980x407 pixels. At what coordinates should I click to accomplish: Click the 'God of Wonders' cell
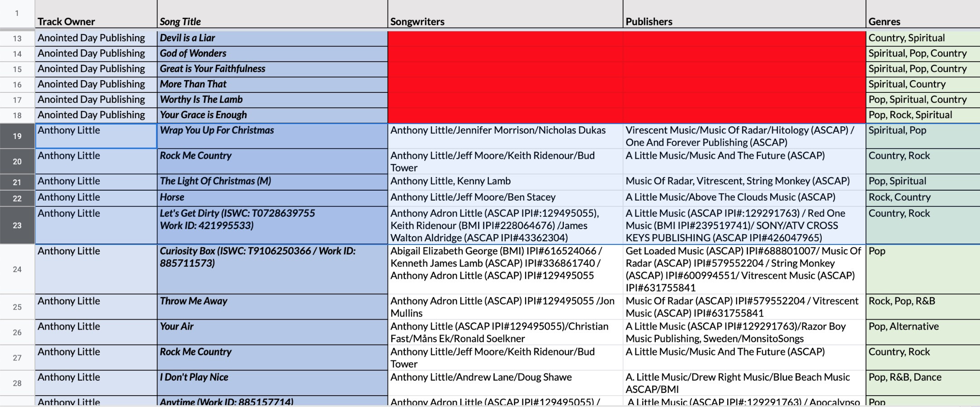(272, 54)
